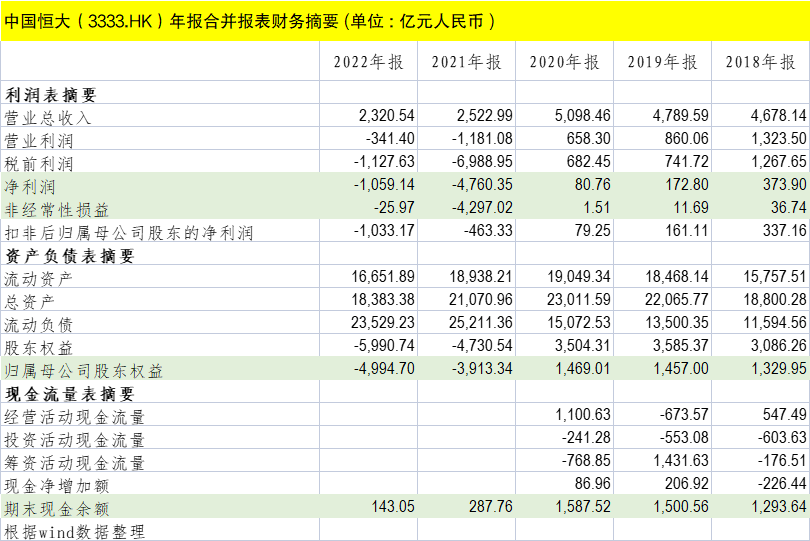Select the 扣非后归属母公司股东的净利润 label

pyautogui.click(x=129, y=233)
